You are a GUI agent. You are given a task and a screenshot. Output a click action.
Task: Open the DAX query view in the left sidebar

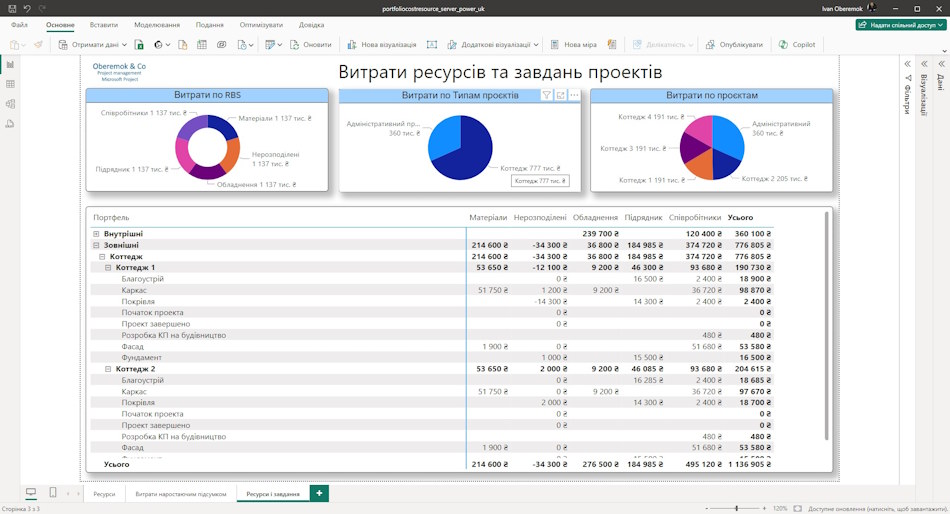[x=10, y=124]
